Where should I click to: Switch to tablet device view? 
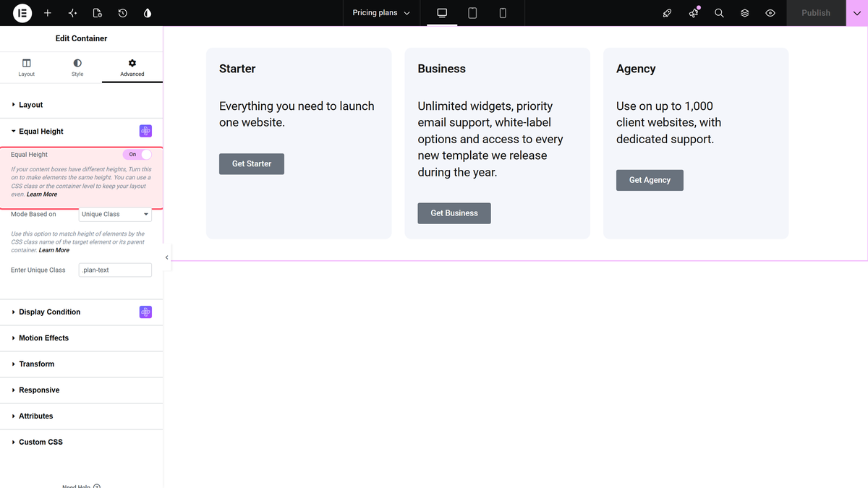click(472, 13)
